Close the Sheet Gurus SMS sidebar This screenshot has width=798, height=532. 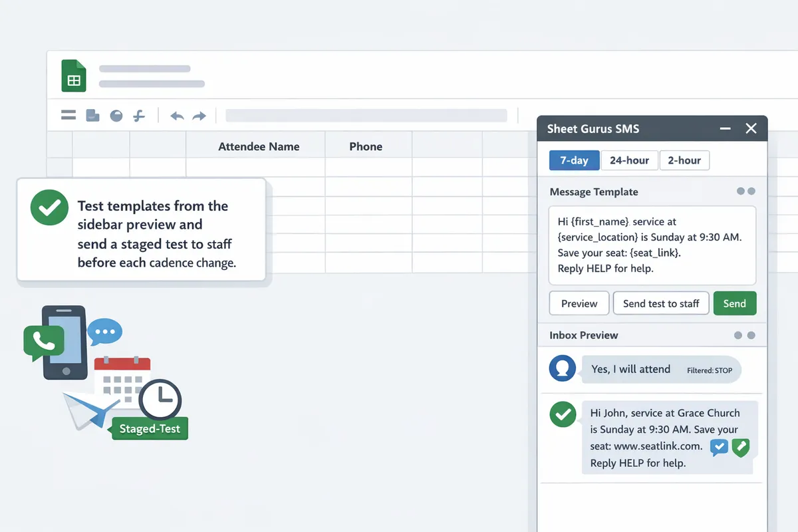751,128
